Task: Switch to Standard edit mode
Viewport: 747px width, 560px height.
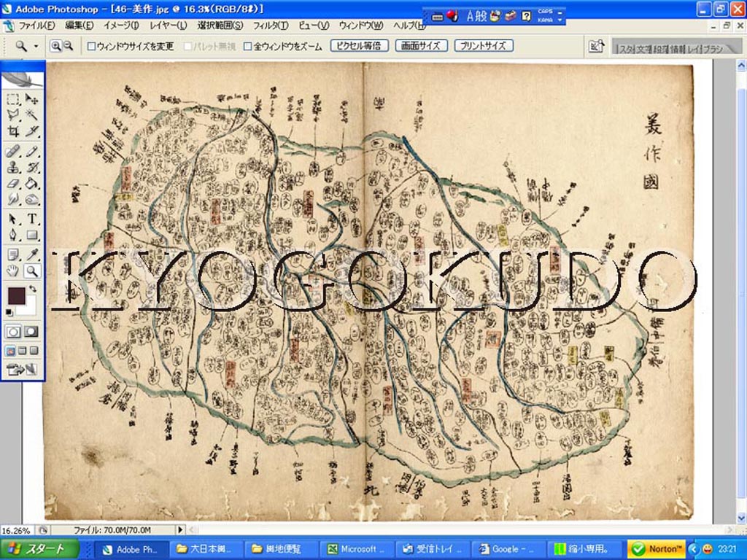Action: point(13,332)
